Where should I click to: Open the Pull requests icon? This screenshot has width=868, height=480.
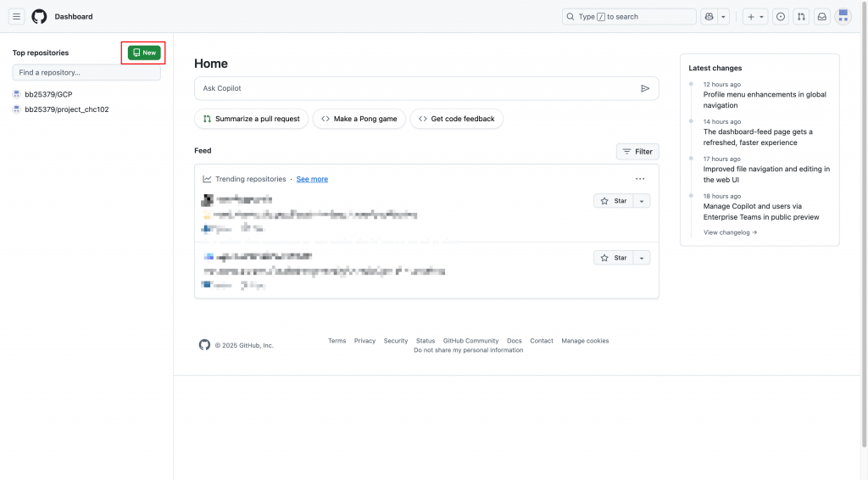(801, 16)
